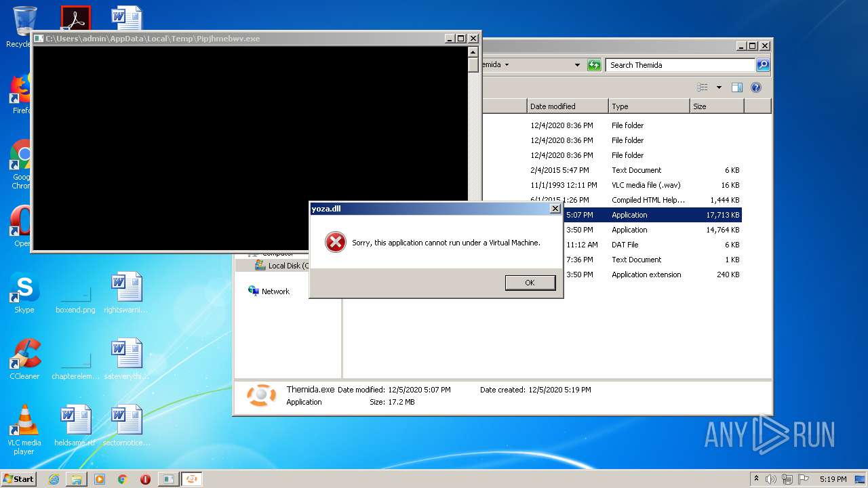The image size is (868, 488).
Task: Click the Search Themida input field
Action: pos(680,65)
